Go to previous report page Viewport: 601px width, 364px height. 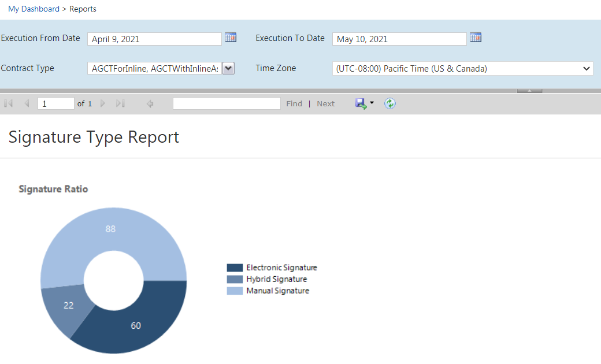27,103
